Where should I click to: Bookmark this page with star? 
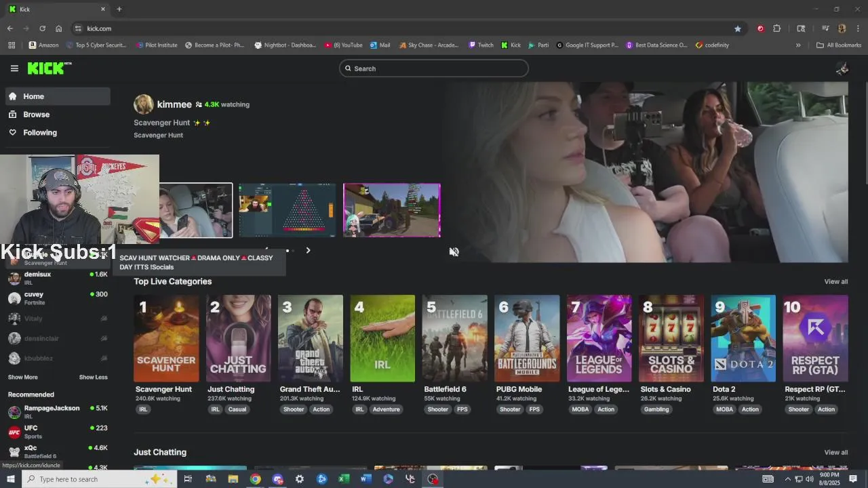pos(737,28)
